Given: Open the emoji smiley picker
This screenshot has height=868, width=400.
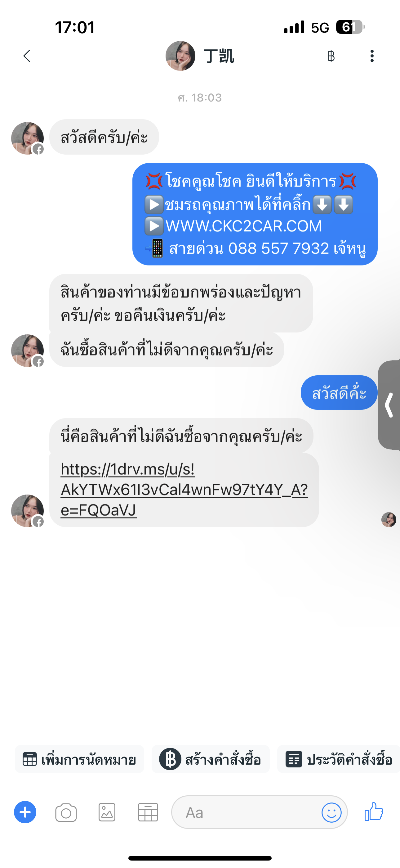Looking at the screenshot, I should [x=331, y=812].
